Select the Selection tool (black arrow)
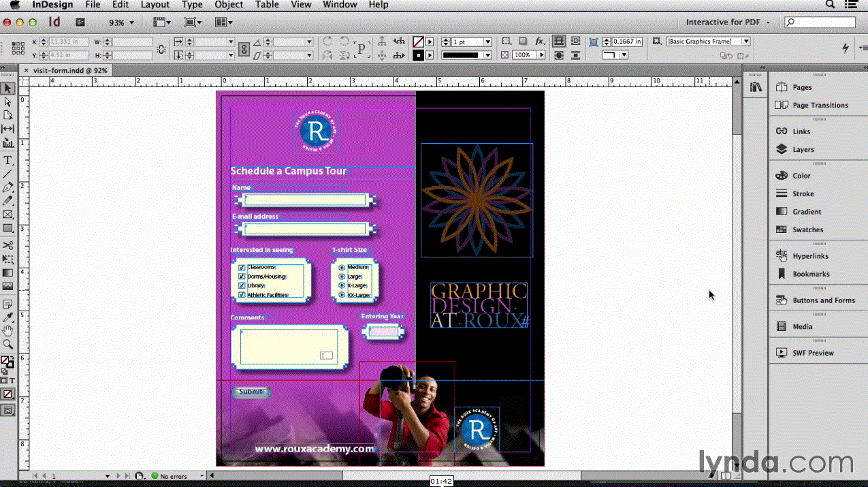The image size is (868, 487). tap(8, 89)
